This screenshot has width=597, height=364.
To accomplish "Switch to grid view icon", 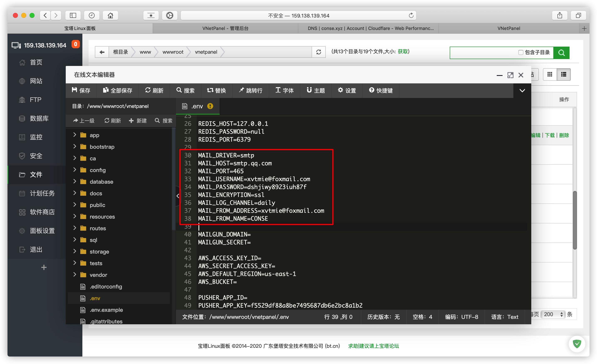I will pos(550,74).
